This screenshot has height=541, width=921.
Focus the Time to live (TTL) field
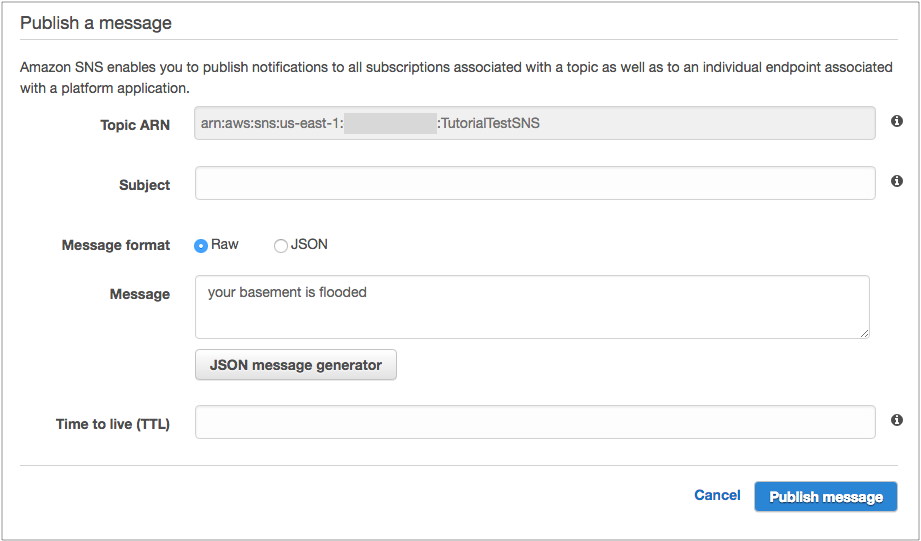[x=535, y=422]
